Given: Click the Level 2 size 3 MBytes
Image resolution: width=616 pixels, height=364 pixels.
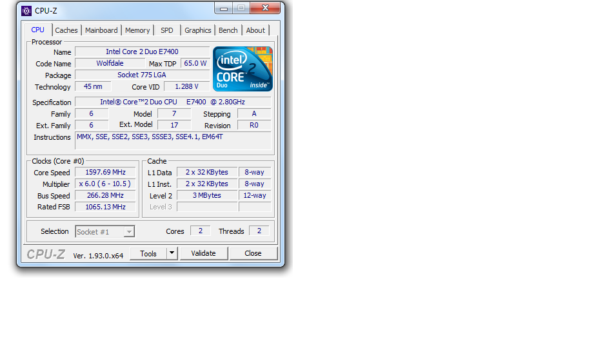Looking at the screenshot, I should tap(207, 195).
